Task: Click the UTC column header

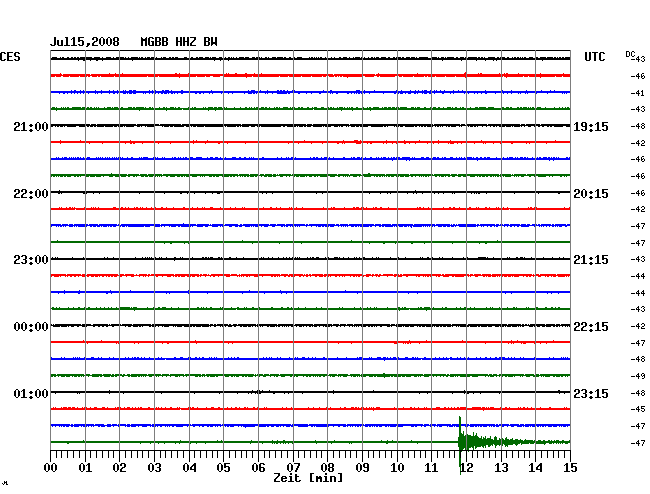Action: [594, 57]
